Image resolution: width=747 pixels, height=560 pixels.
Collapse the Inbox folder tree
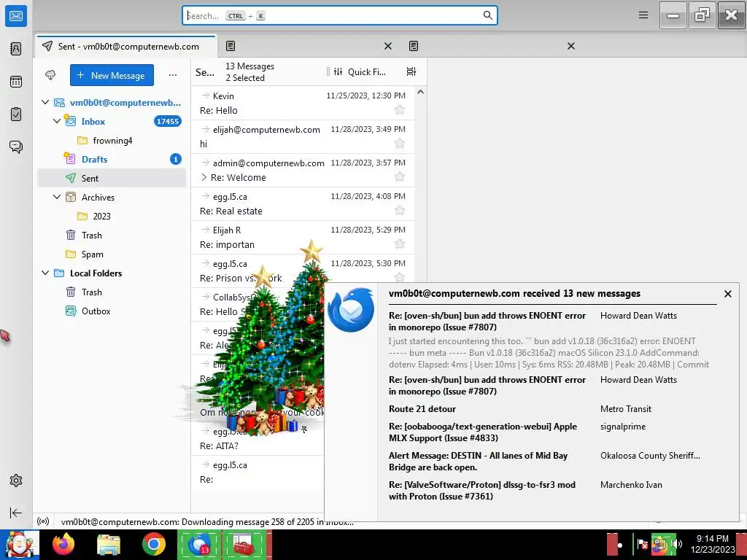(57, 121)
